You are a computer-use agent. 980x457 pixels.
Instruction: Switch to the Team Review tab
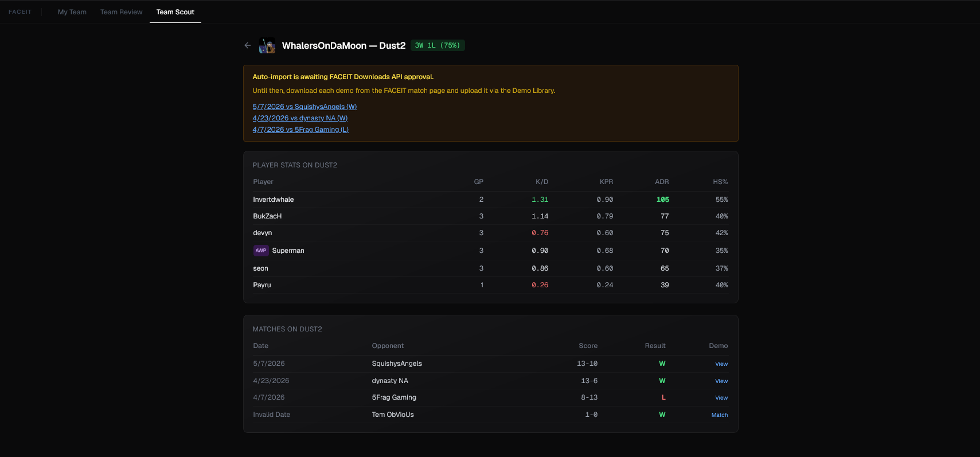click(122, 12)
